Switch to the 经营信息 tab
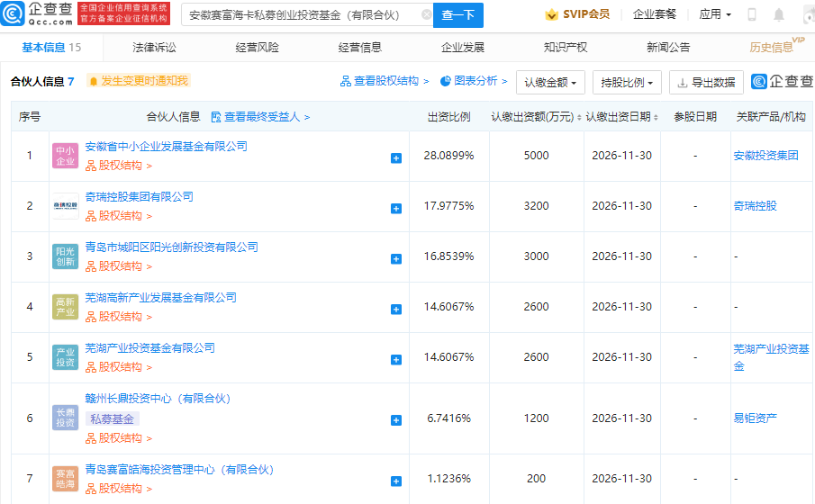 tap(359, 48)
